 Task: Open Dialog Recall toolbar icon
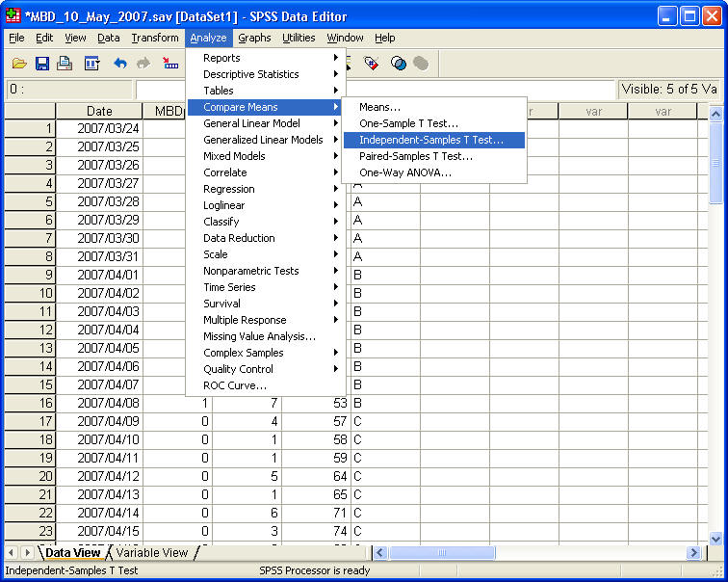[91, 64]
